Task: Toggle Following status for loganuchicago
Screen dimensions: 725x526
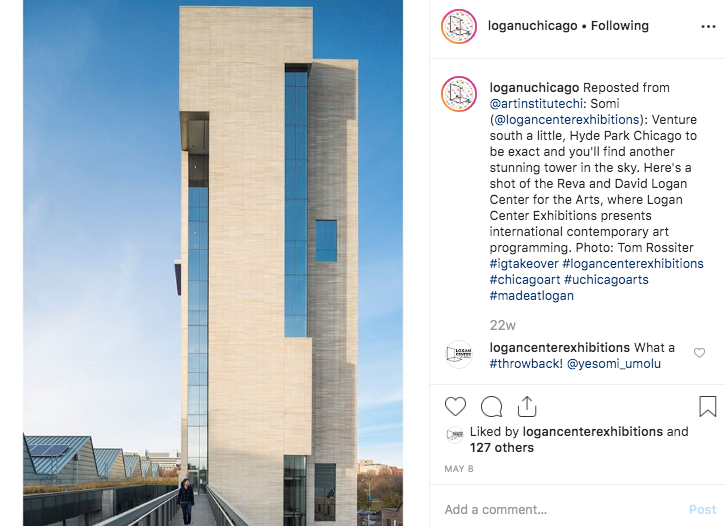Action: coord(620,26)
